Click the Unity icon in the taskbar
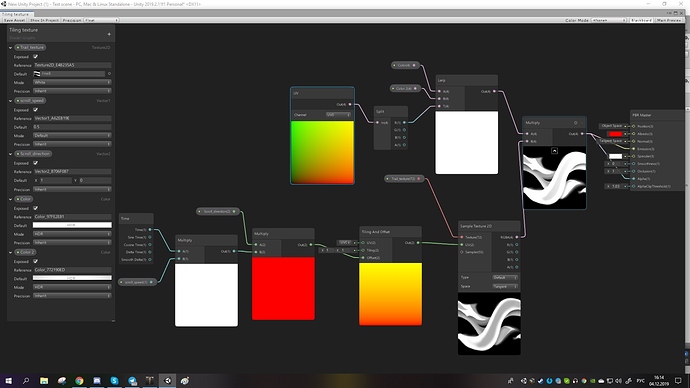Screen dimensions: 690x388 click(x=168, y=381)
